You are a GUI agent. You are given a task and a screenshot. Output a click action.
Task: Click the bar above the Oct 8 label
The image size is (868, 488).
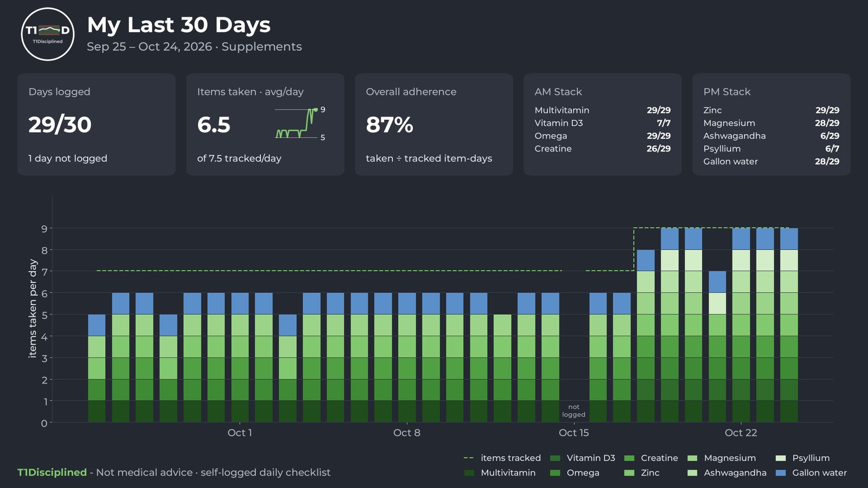[x=407, y=357]
